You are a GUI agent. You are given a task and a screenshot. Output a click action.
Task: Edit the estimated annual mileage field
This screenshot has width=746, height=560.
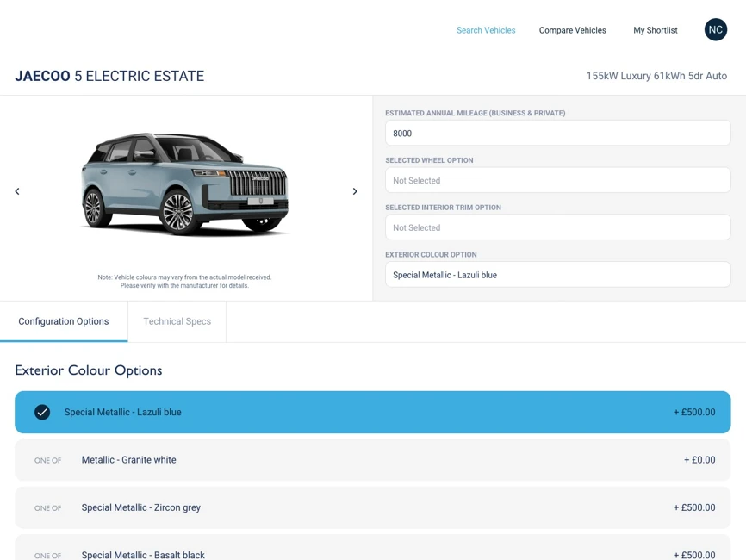coord(557,134)
